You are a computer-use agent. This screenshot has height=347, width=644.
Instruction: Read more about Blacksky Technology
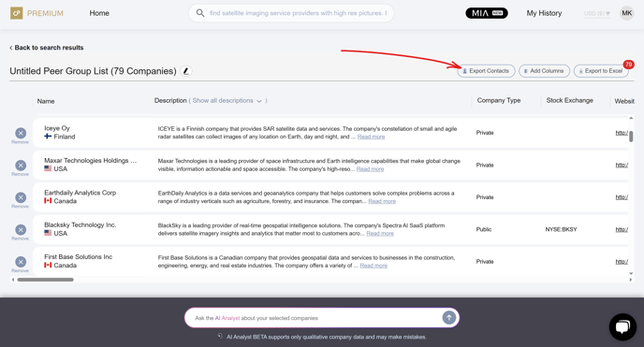coord(380,234)
